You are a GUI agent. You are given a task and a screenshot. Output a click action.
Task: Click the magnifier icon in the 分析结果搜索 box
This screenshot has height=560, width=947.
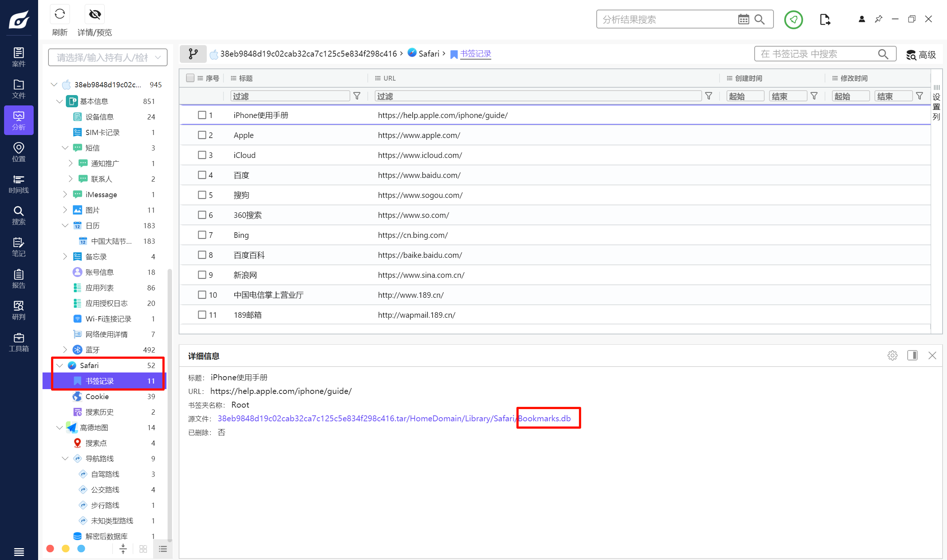759,19
